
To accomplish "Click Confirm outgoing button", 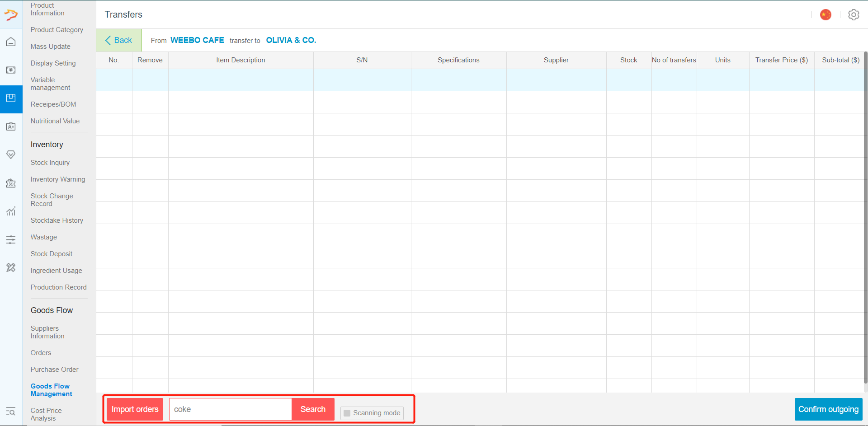I will tap(828, 409).
